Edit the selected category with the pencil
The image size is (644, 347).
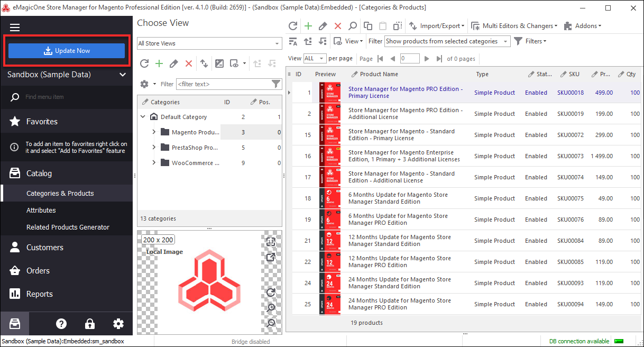point(174,63)
